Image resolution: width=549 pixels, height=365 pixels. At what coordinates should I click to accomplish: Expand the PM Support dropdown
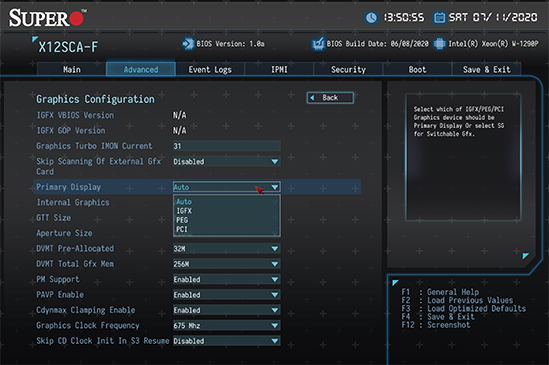tap(227, 280)
